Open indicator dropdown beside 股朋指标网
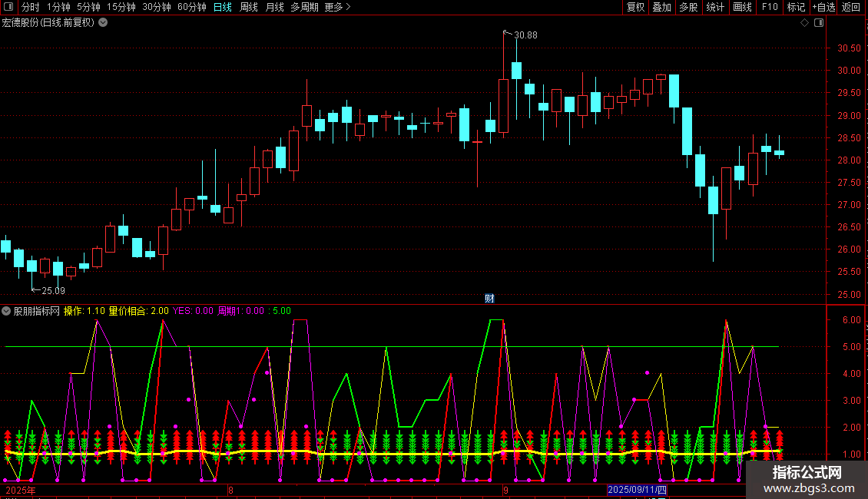The height and width of the screenshot is (499, 868). (6, 311)
